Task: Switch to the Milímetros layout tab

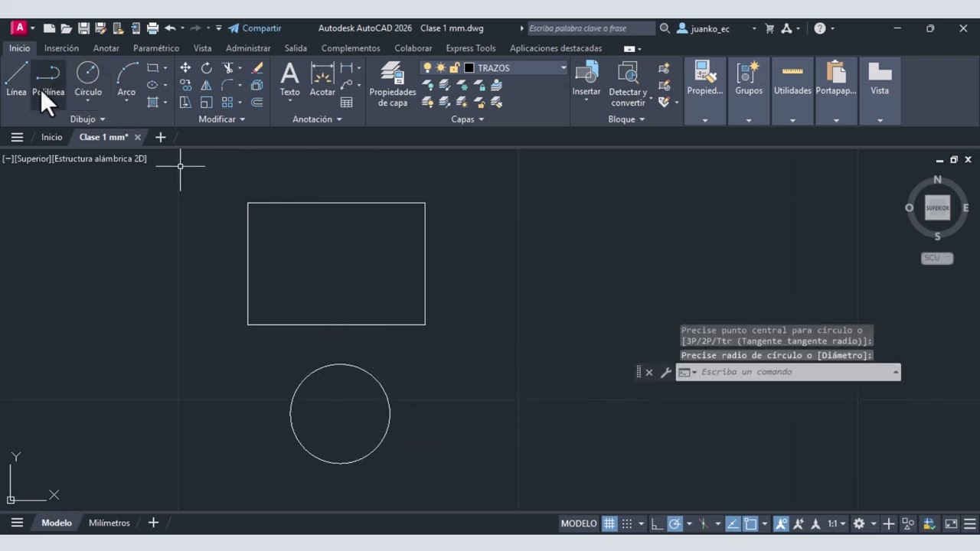Action: tap(109, 523)
